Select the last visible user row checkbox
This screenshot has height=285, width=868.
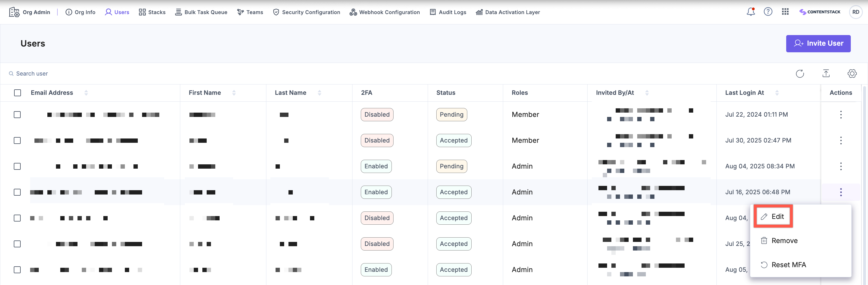17,270
